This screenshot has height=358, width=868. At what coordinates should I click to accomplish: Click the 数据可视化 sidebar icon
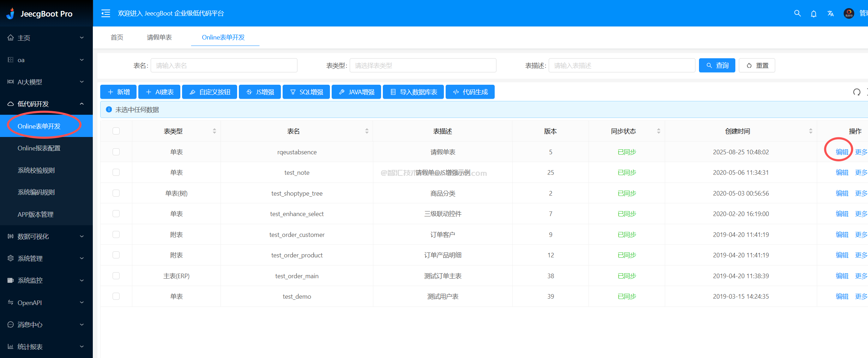11,236
